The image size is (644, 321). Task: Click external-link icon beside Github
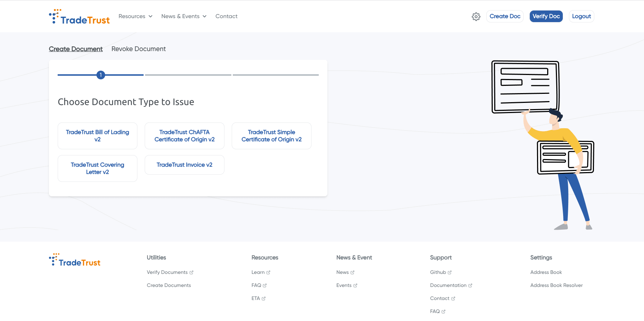pyautogui.click(x=450, y=272)
